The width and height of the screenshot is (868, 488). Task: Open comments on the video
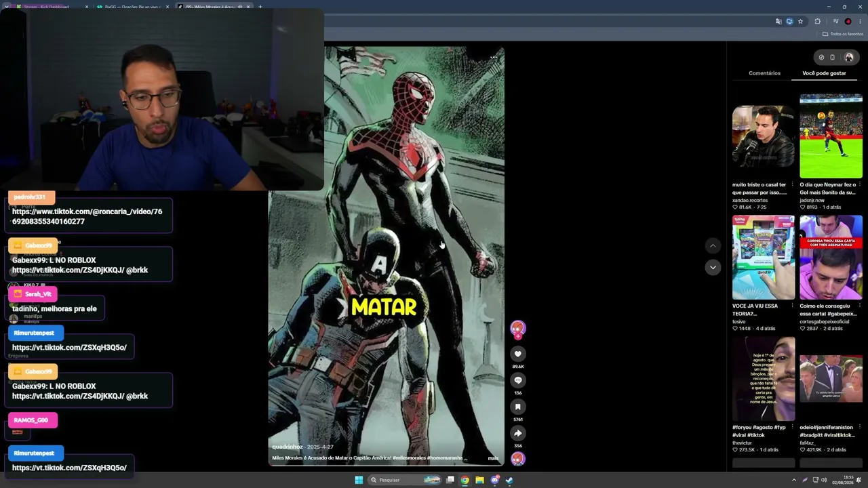[517, 380]
